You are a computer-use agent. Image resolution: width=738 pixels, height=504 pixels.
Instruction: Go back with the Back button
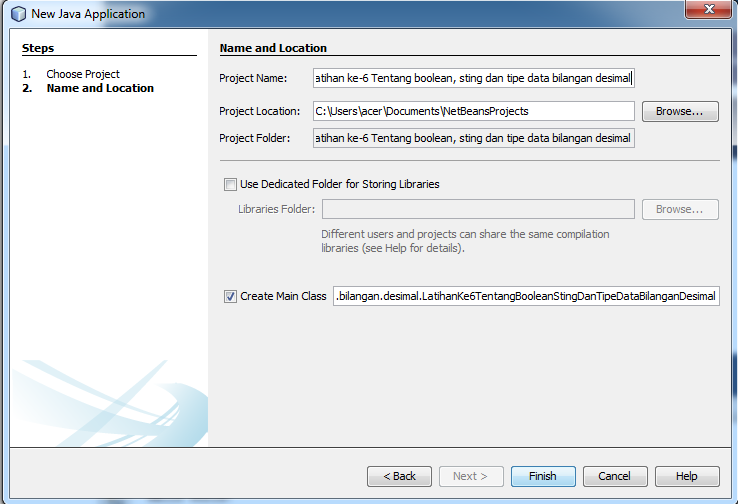(x=399, y=476)
